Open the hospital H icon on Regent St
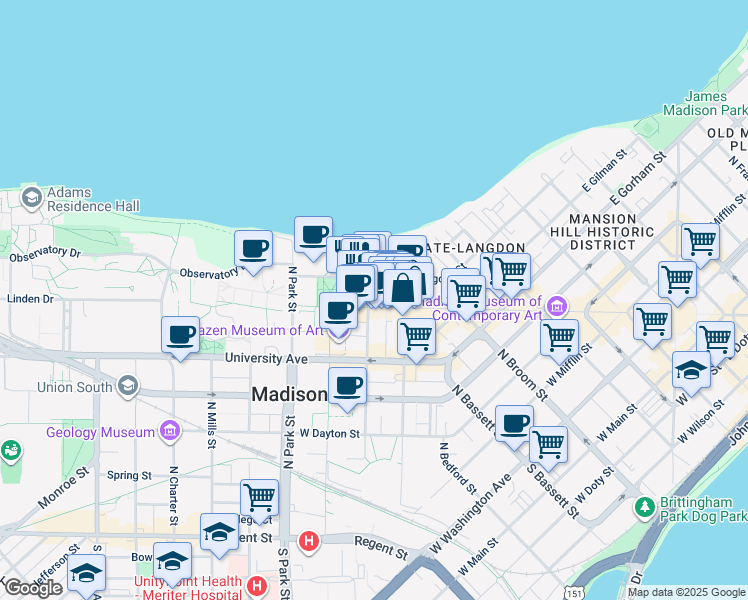Image resolution: width=748 pixels, height=600 pixels. tap(309, 542)
